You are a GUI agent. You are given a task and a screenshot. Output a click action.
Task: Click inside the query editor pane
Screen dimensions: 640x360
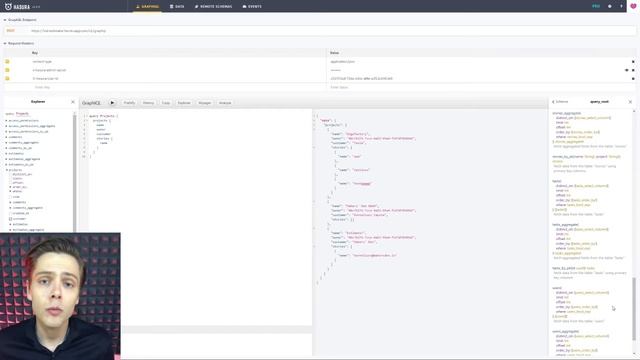click(200, 216)
